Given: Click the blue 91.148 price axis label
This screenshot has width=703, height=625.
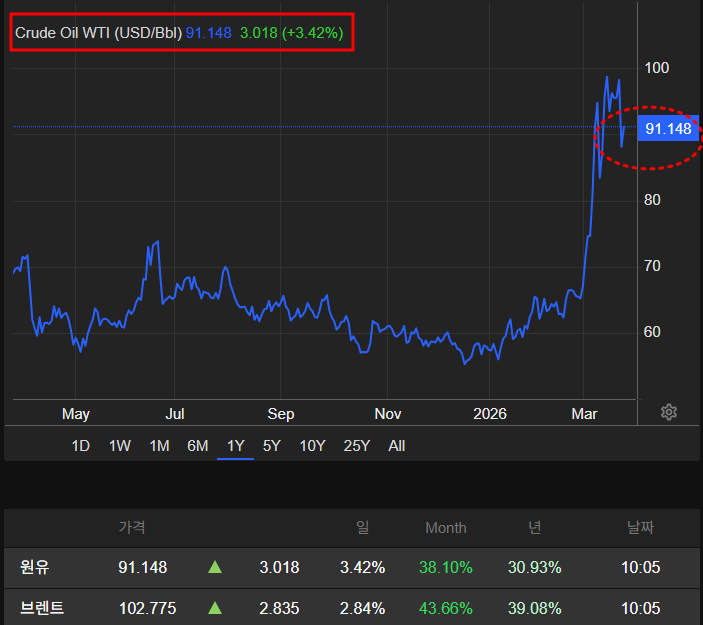Looking at the screenshot, I should coord(668,129).
